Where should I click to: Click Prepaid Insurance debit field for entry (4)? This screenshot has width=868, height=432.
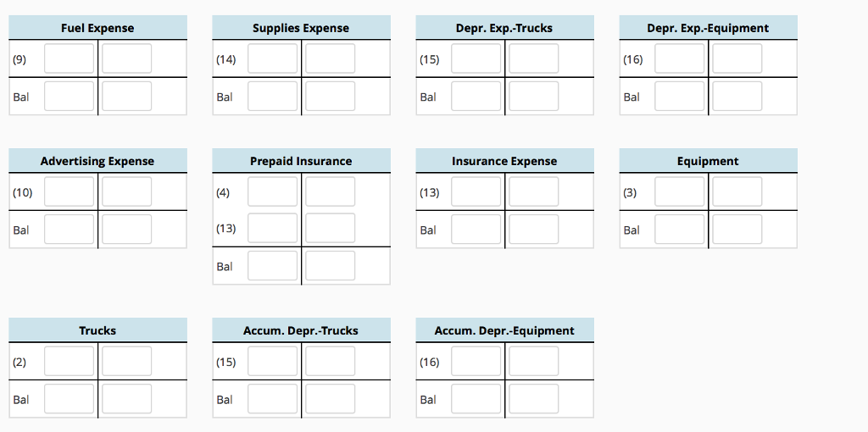272,191
